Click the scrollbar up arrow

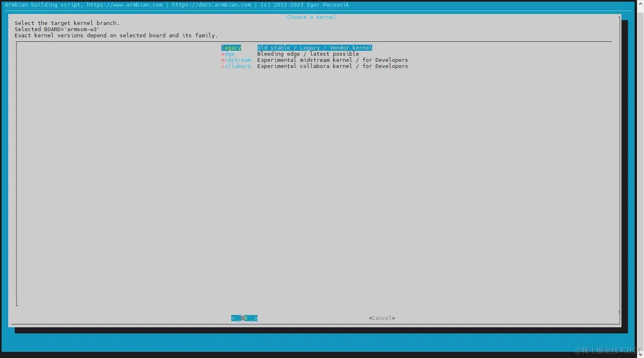click(640, 4)
